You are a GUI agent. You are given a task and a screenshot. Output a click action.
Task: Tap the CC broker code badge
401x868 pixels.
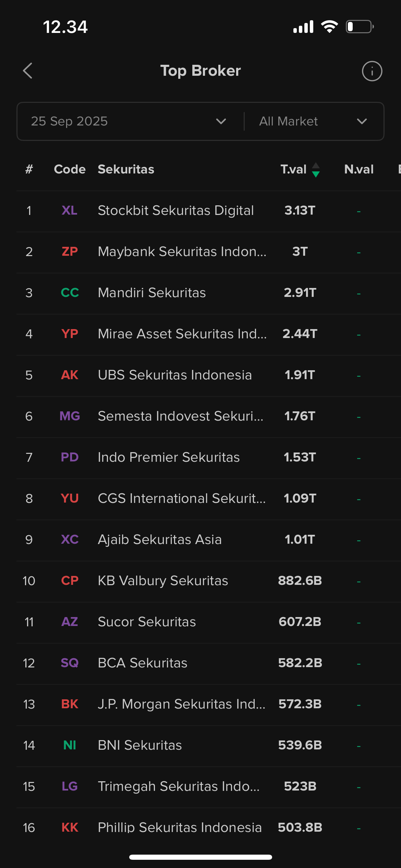pyautogui.click(x=70, y=293)
